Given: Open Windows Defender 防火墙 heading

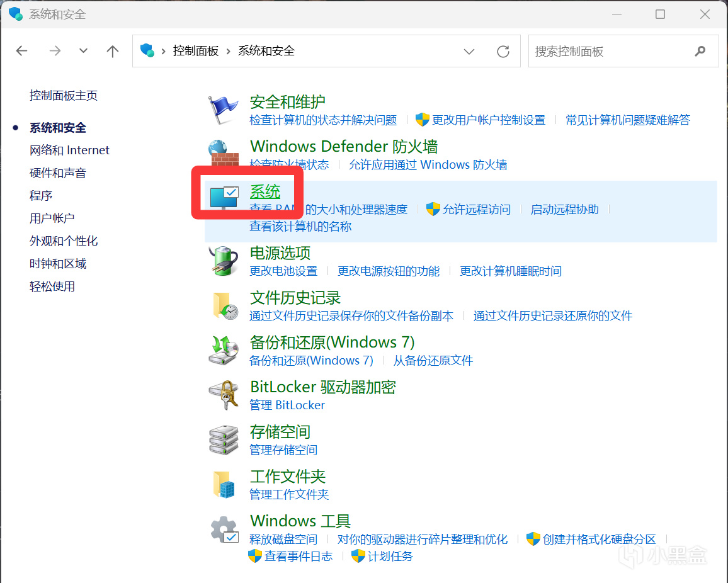Looking at the screenshot, I should (344, 147).
